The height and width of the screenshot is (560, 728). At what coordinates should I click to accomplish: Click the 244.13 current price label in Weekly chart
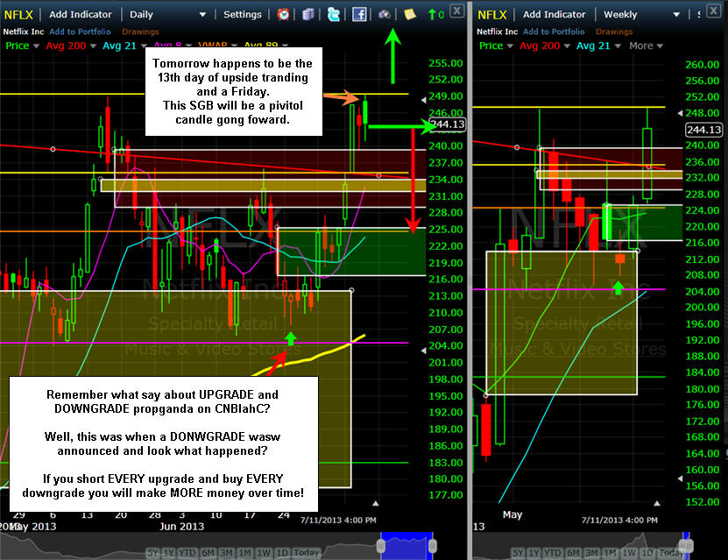click(x=703, y=130)
